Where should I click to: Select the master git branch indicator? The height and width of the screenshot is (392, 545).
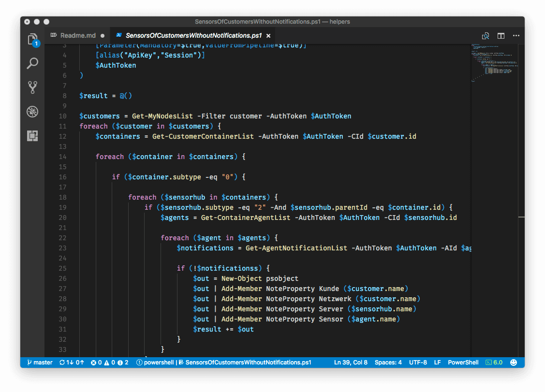(40, 363)
